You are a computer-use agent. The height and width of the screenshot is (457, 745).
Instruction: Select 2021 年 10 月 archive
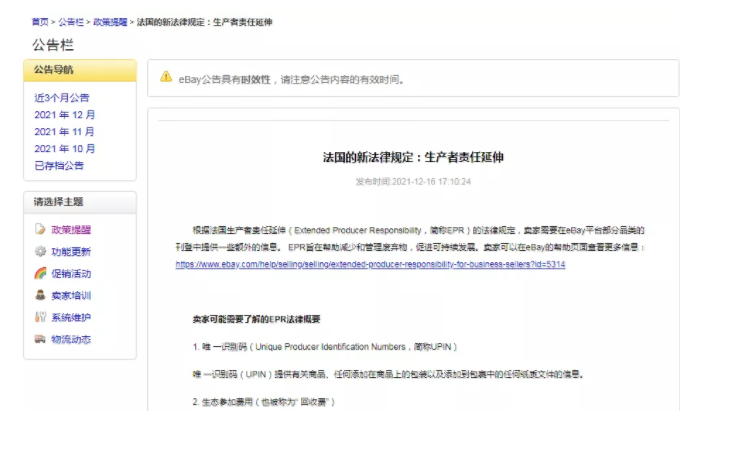tap(64, 149)
